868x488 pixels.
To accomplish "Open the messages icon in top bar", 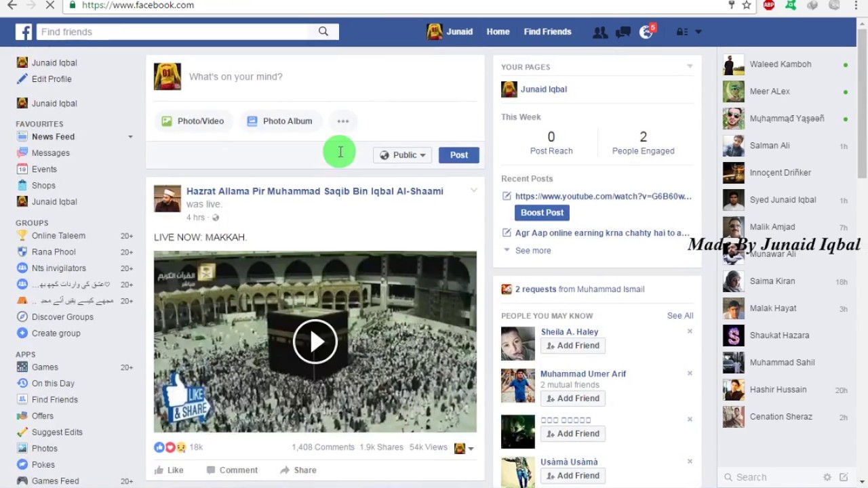I will (x=623, y=32).
